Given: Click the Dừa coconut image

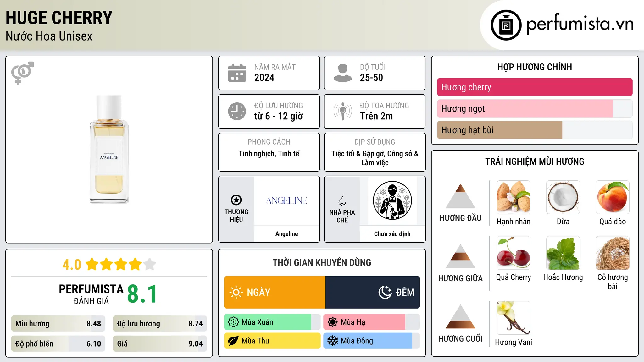Looking at the screenshot, I should click(x=563, y=197).
